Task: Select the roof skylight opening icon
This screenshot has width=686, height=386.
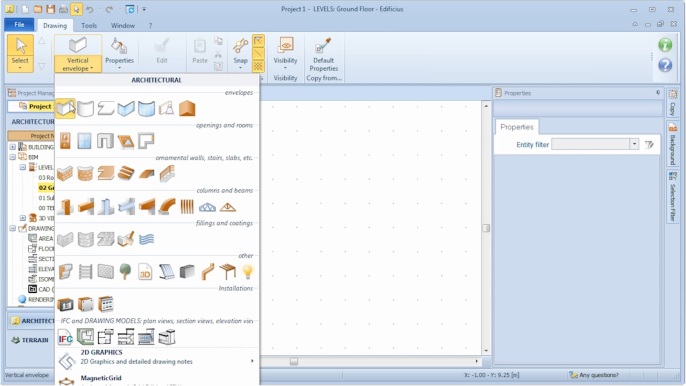Action: tap(126, 141)
